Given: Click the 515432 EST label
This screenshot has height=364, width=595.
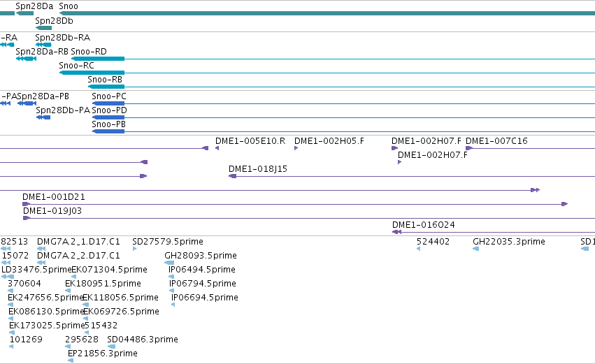Looking at the screenshot, I should [x=101, y=326].
